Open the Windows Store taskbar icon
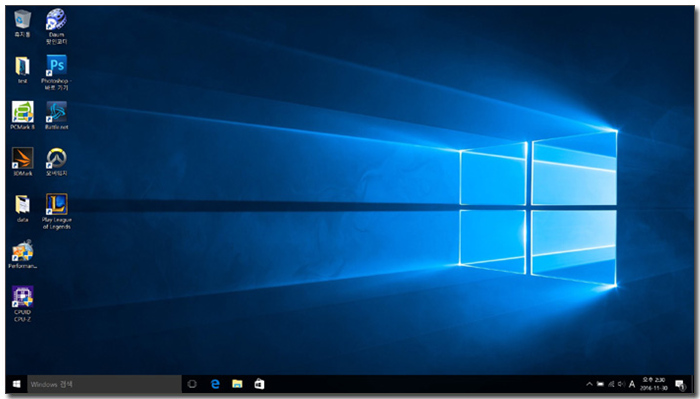Screen dimensions: 700x399 (259, 384)
